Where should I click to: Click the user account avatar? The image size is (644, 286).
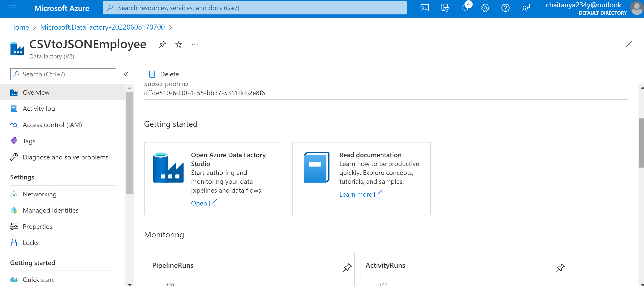[636, 8]
